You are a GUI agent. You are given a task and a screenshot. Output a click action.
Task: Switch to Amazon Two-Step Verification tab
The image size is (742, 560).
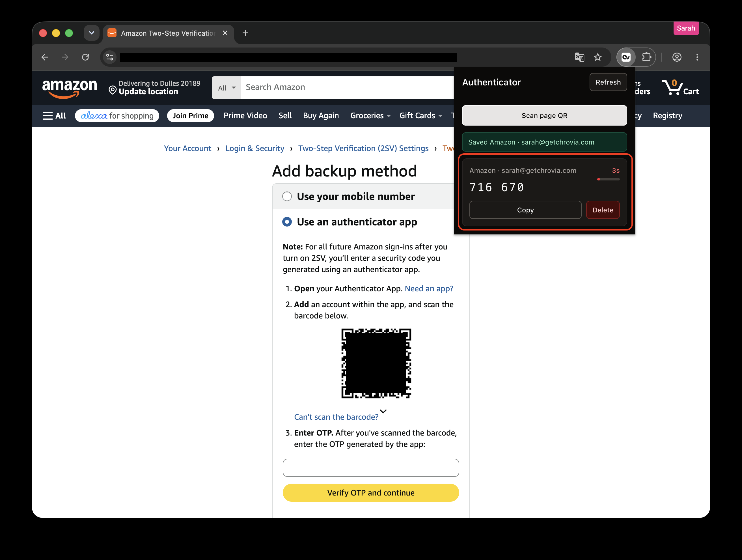(x=169, y=33)
